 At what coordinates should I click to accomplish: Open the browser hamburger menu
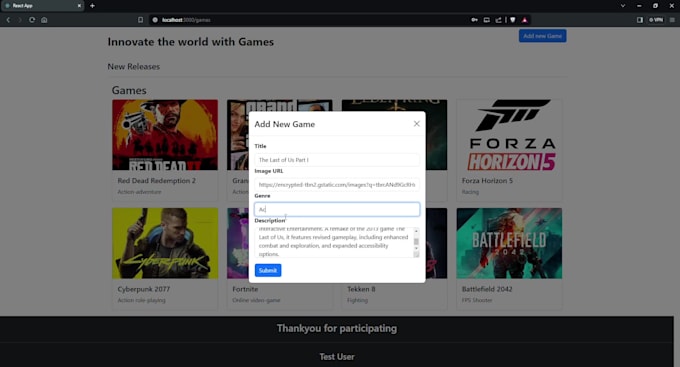[x=672, y=20]
